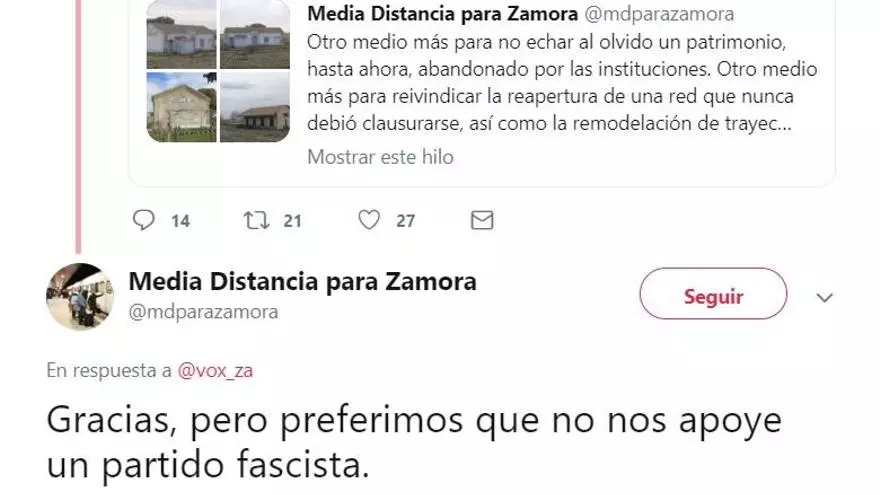Image resolution: width=880 pixels, height=495 pixels.
Task: Open the quoted tweet's Media Distancia para Zamora name
Action: click(442, 13)
